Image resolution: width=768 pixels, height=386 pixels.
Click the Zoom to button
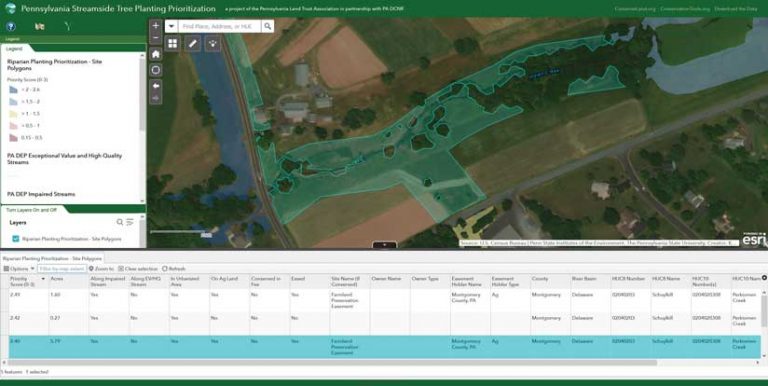click(101, 268)
